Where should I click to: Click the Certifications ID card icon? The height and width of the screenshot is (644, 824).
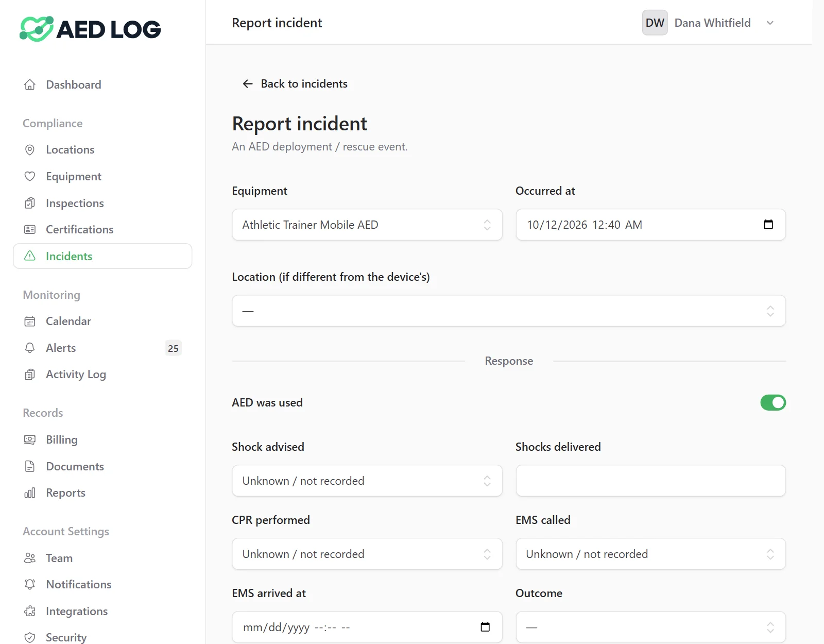pyautogui.click(x=30, y=229)
